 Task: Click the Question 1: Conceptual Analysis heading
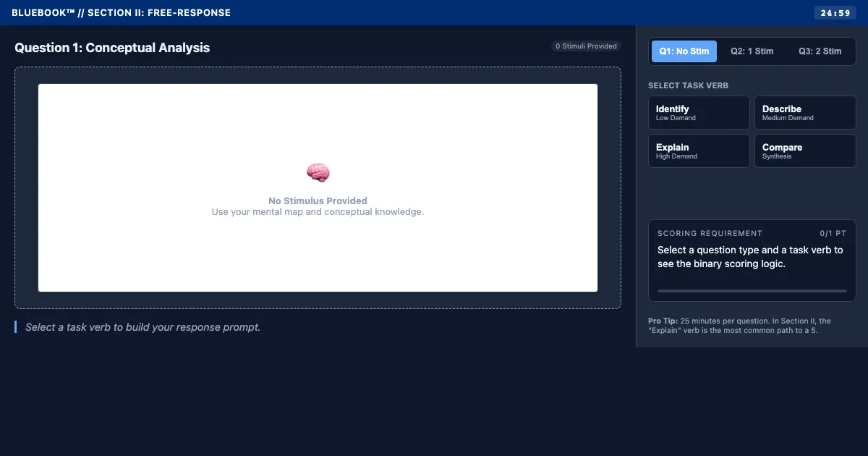[112, 48]
